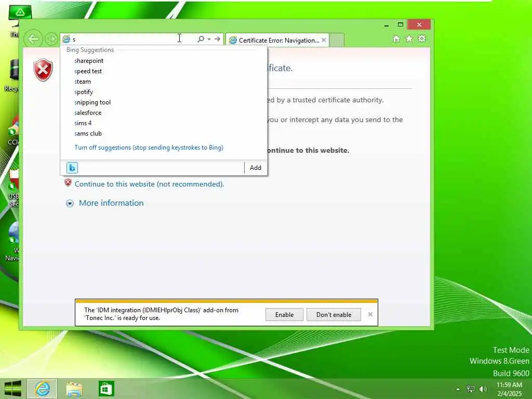
Task: Click the Internet Explorer page icon in address bar
Action: pyautogui.click(x=66, y=39)
